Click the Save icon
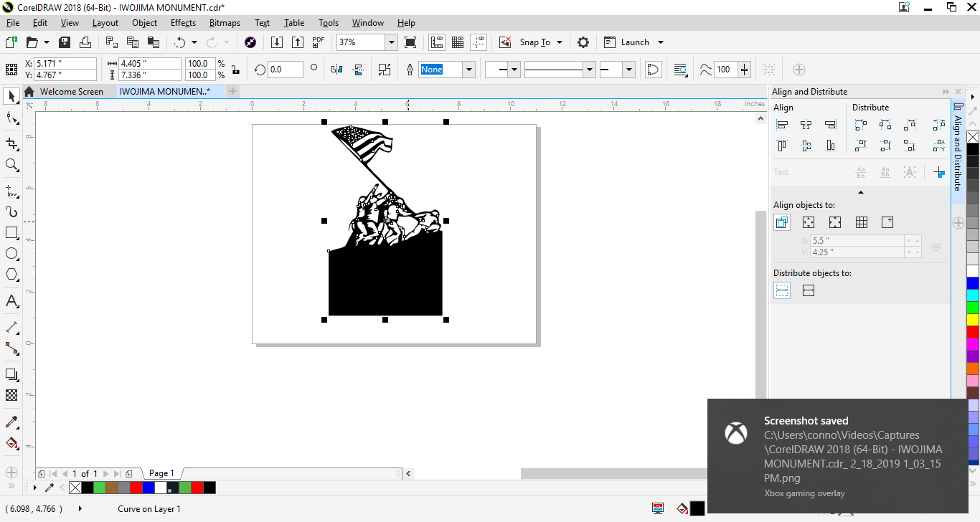This screenshot has height=522, width=980. pos(65,42)
